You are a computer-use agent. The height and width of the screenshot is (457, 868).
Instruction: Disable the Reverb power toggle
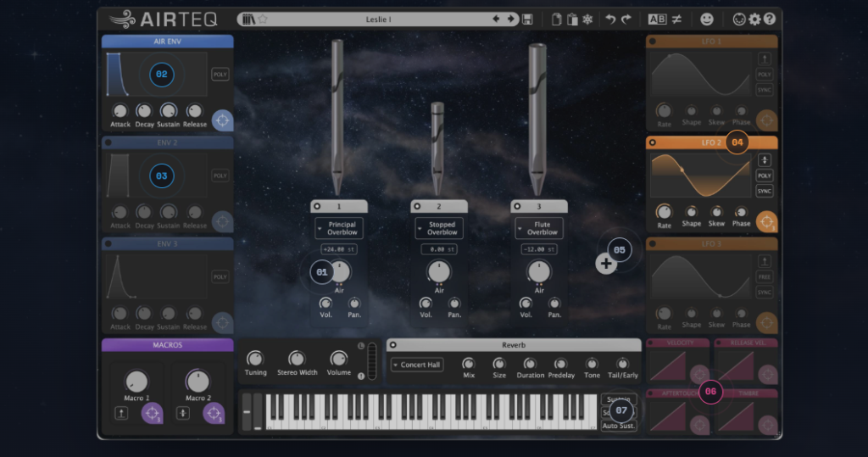(x=393, y=345)
